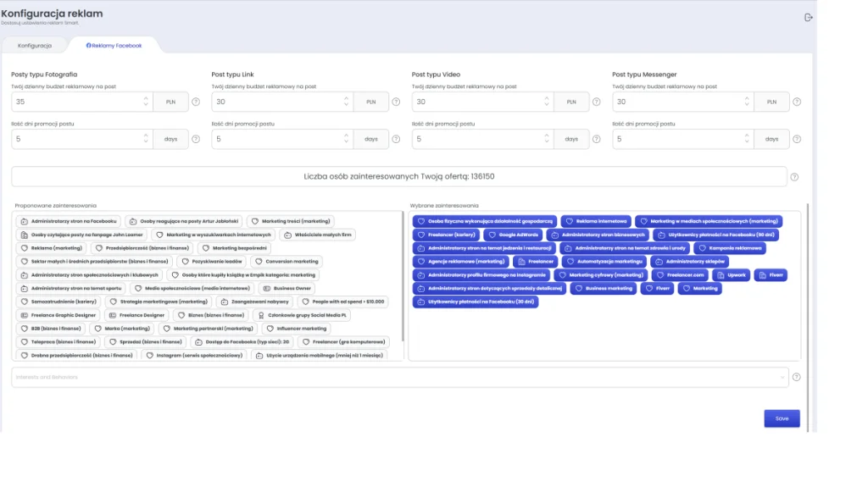Viewport: 868px width, 498px height.
Task: Remove the selected interest 'Upwork'
Action: pos(731,275)
